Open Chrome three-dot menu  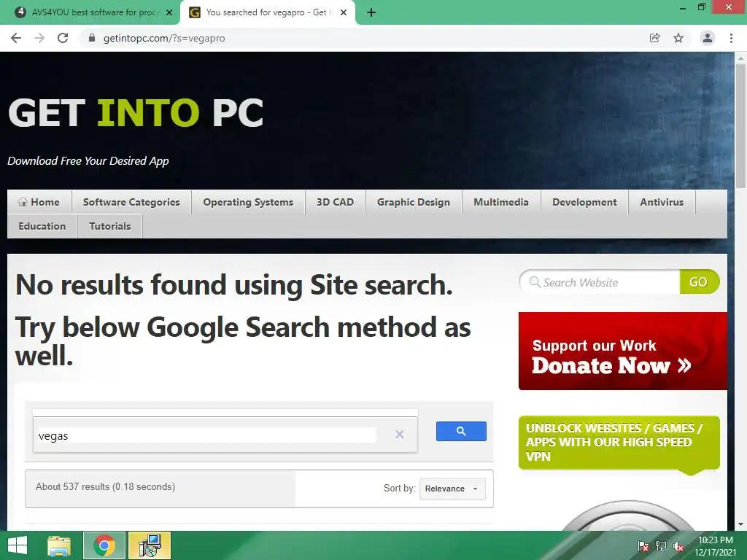(x=731, y=38)
